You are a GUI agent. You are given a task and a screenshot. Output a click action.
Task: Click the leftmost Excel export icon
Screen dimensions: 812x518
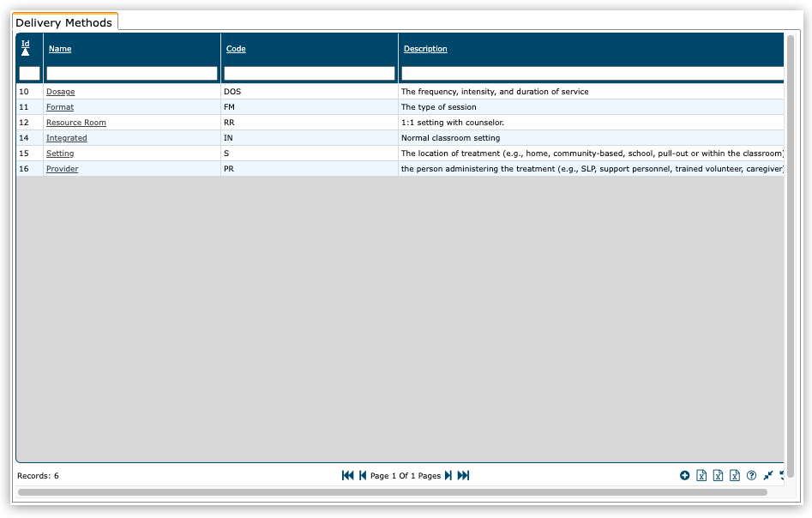click(x=701, y=475)
